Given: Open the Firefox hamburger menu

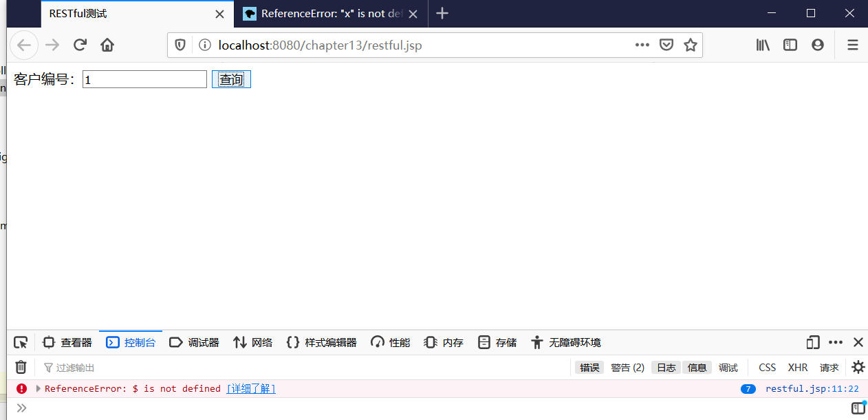Looking at the screenshot, I should pos(852,45).
